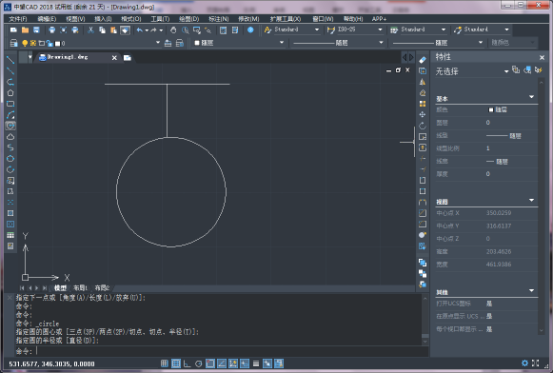Select the Line tool in draw toolbar
The width and height of the screenshot is (554, 374).
[10, 60]
